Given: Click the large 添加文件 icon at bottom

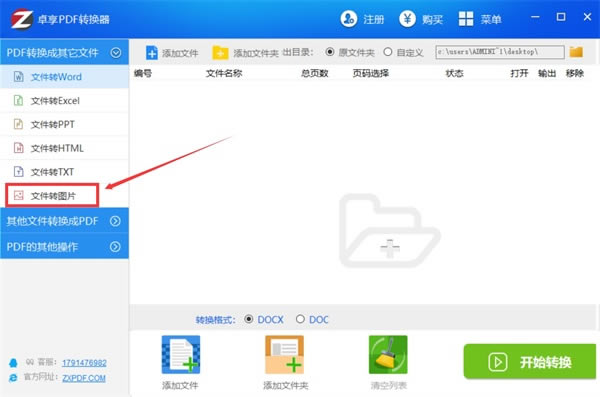Looking at the screenshot, I should [181, 355].
